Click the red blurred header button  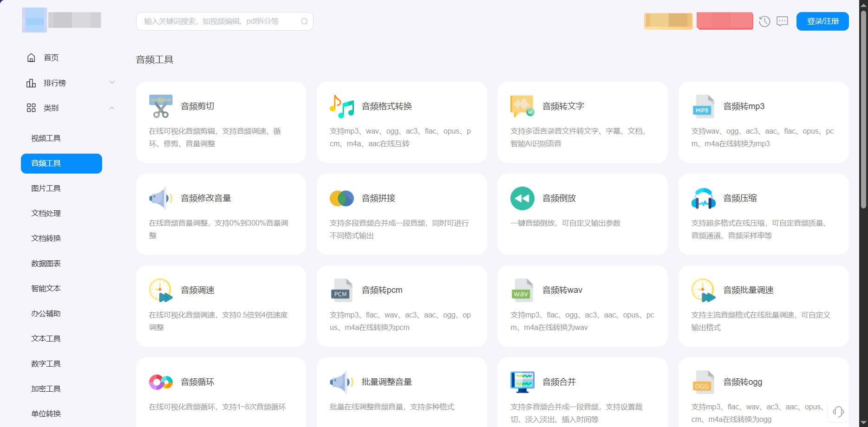tap(725, 21)
